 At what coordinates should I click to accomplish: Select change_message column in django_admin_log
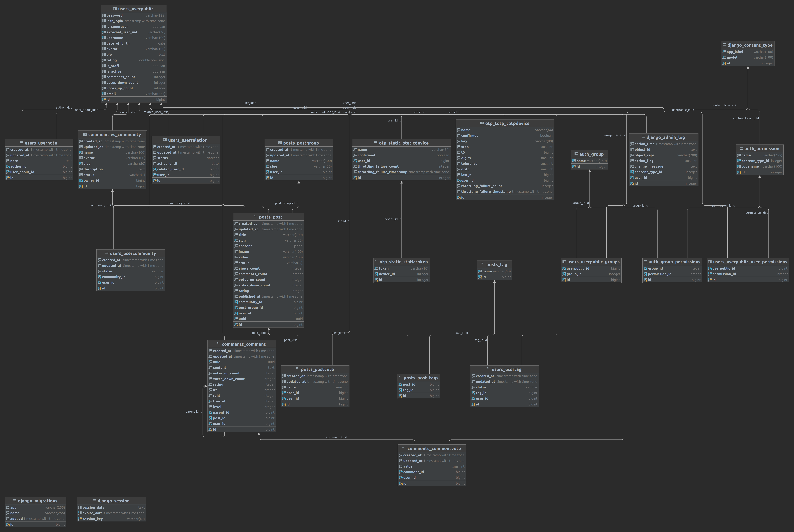pyautogui.click(x=664, y=167)
